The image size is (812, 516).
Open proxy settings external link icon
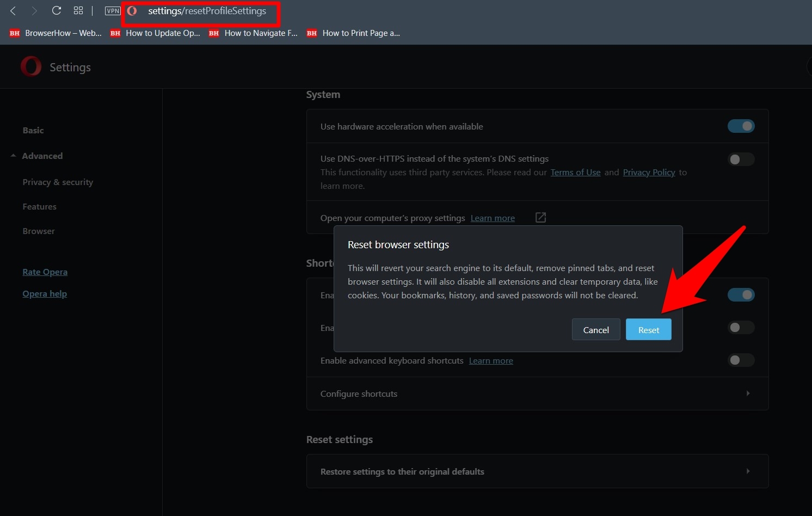pyautogui.click(x=540, y=218)
